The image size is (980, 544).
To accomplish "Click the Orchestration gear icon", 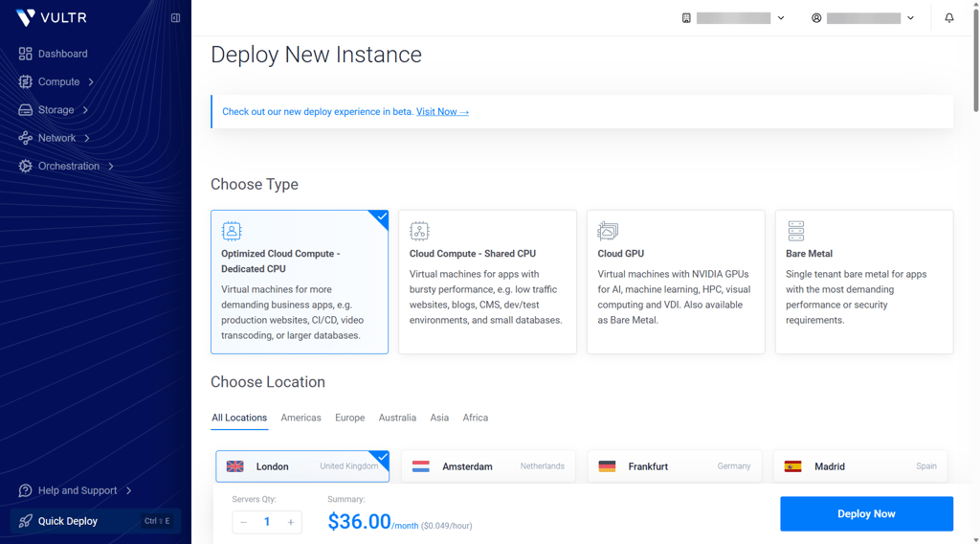I will tap(25, 167).
